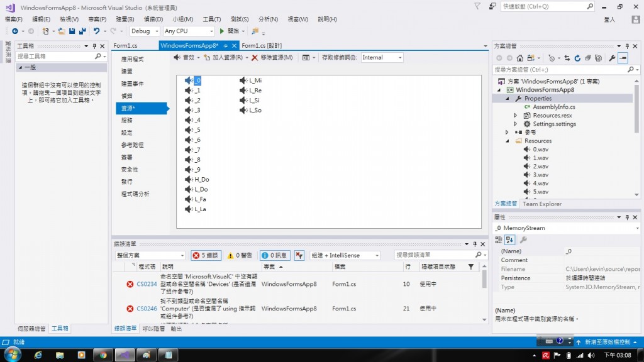The width and height of the screenshot is (644, 362).
Task: Switch to the Team Explorer tab
Action: (541, 204)
